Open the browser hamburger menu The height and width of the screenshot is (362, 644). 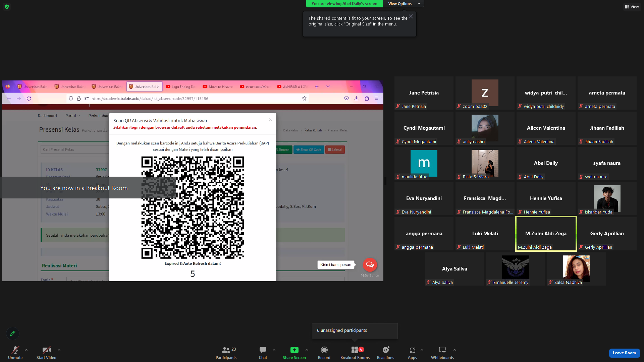[377, 99]
